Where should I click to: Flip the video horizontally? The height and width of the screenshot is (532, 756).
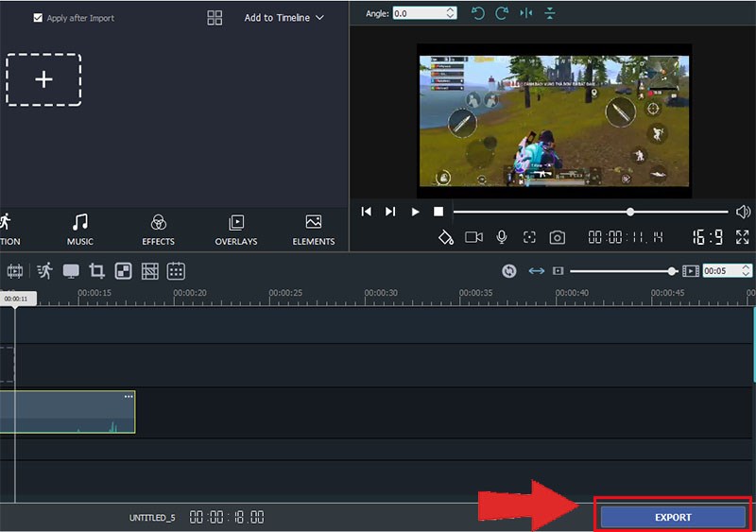coord(526,13)
